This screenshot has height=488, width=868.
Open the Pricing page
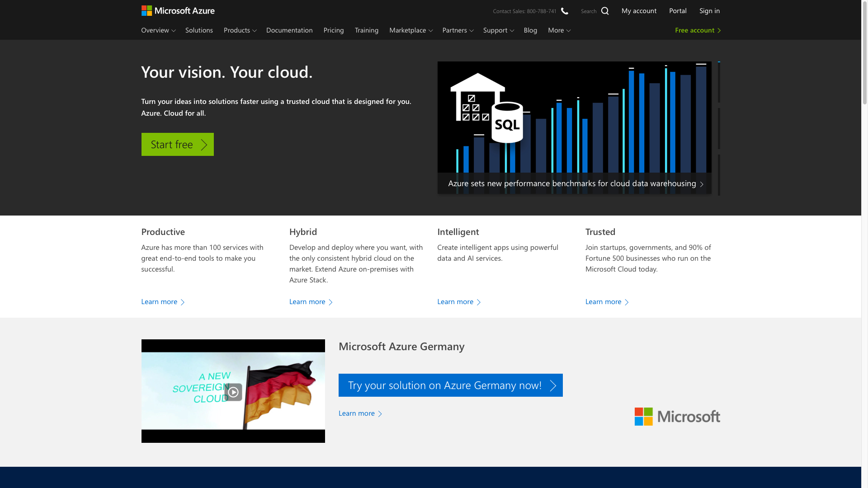point(334,30)
